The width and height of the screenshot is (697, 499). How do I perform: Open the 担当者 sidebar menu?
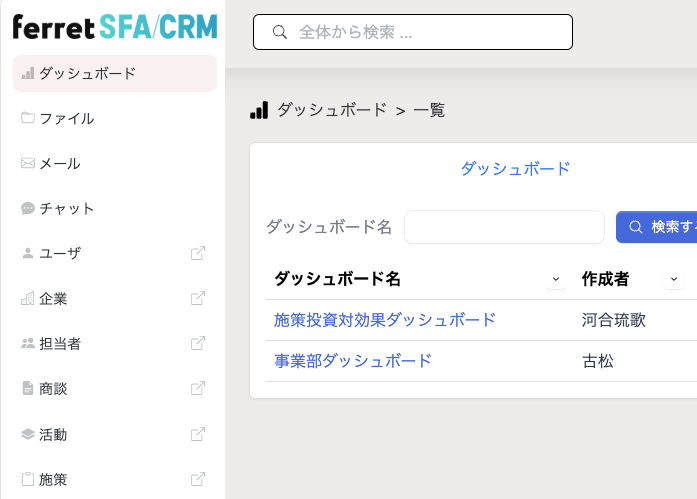click(x=115, y=343)
